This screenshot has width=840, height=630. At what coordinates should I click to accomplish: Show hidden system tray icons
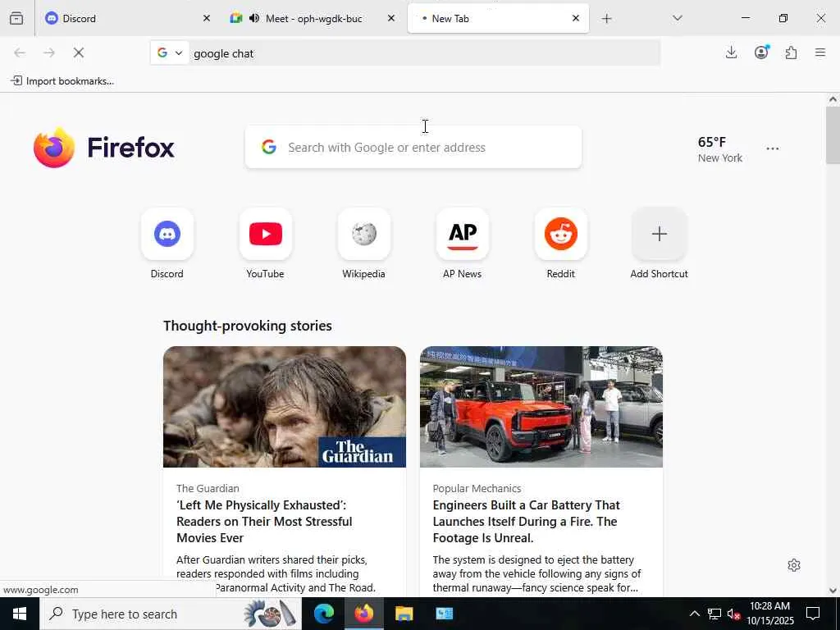[694, 614]
